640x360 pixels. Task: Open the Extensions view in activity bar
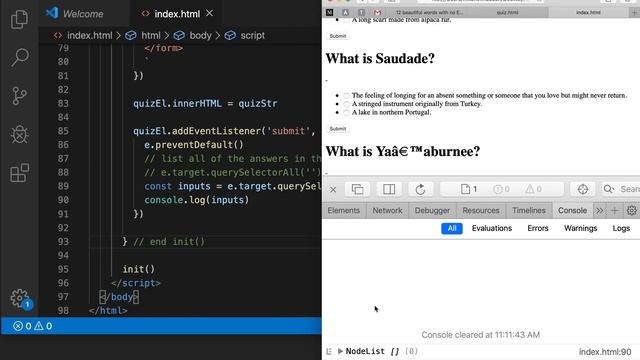19,173
